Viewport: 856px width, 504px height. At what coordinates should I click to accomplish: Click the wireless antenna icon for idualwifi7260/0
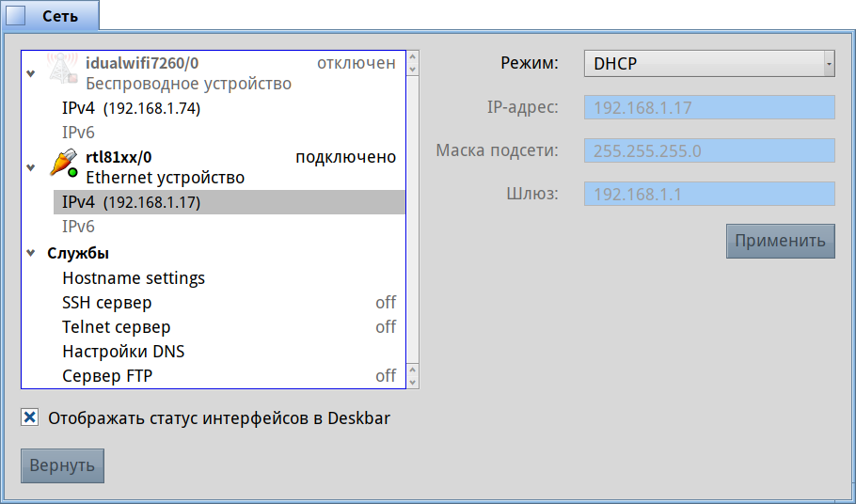[63, 69]
